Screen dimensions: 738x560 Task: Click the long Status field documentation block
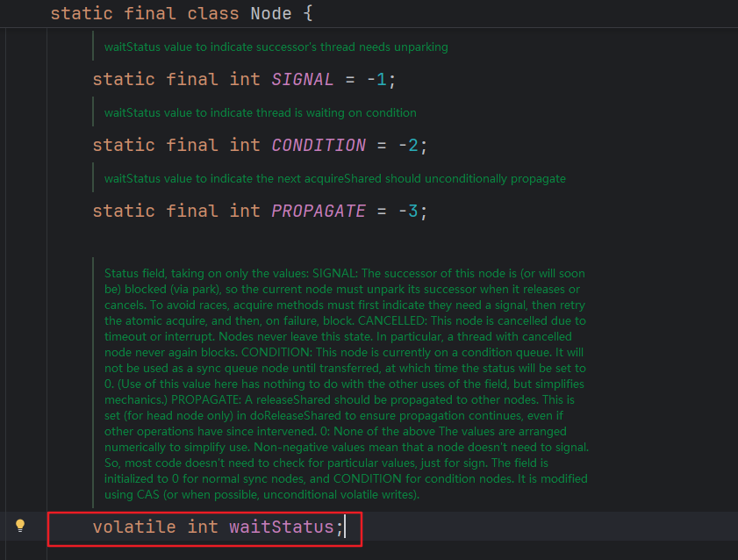[346, 384]
